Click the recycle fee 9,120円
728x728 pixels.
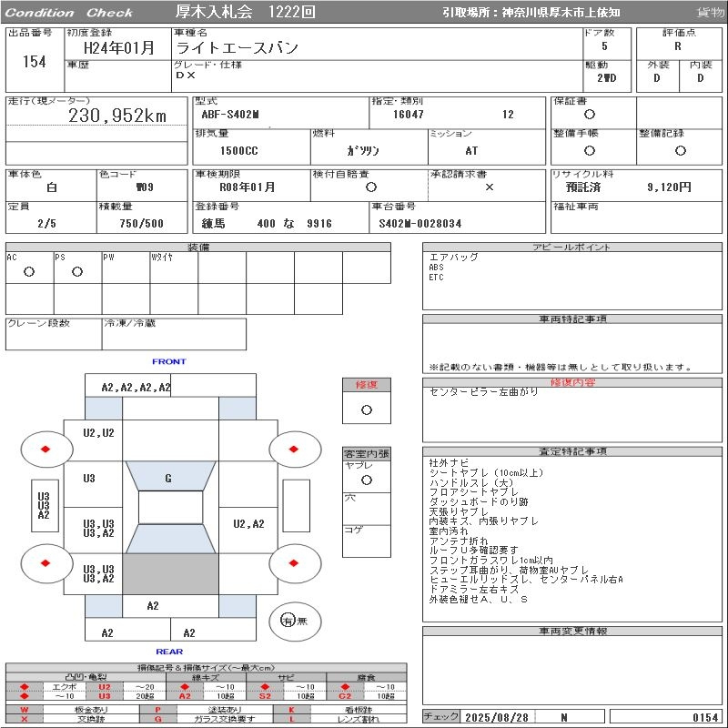(x=669, y=187)
